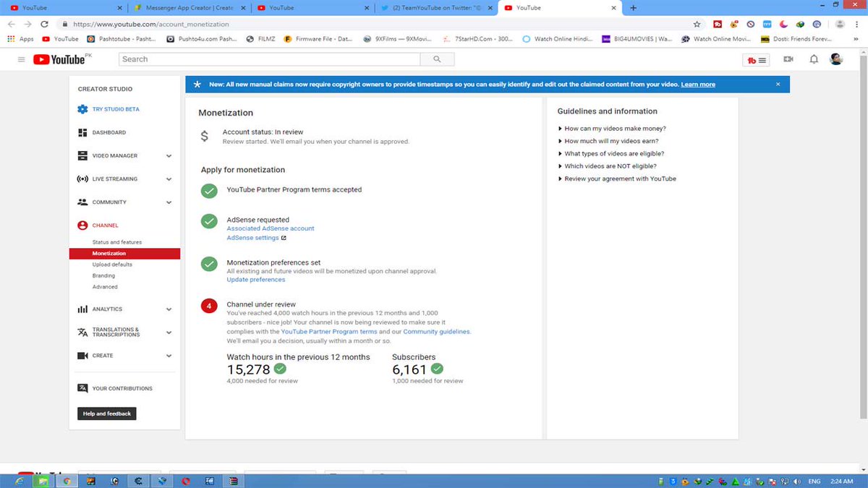This screenshot has height=488, width=868.
Task: Expand 'How can my videos make money?'
Action: click(x=612, y=129)
